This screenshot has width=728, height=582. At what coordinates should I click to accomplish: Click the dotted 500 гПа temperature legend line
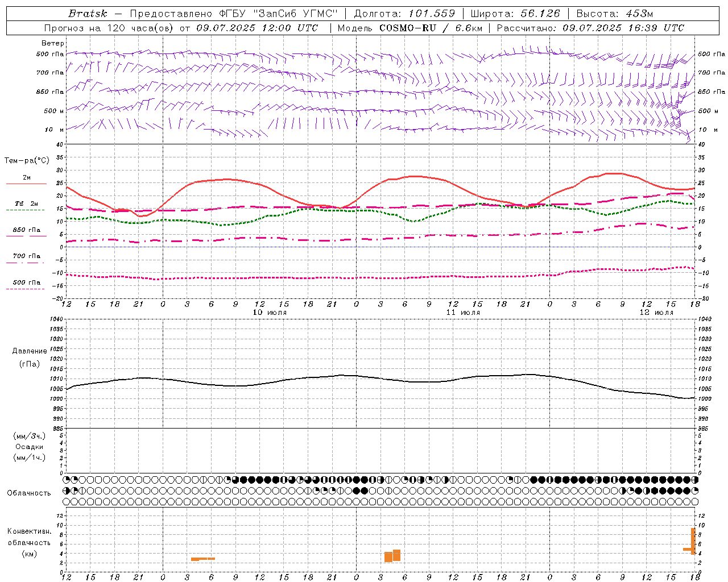[25, 289]
